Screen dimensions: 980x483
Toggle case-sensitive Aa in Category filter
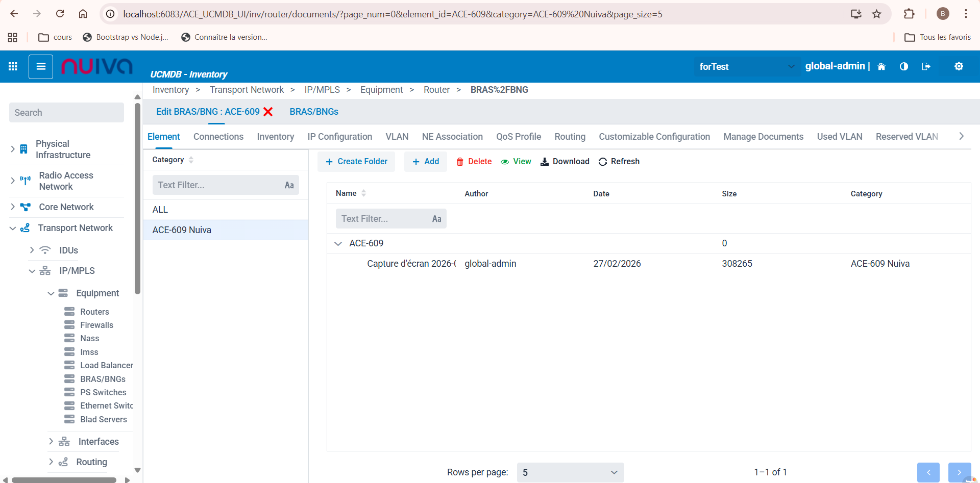[x=289, y=185]
